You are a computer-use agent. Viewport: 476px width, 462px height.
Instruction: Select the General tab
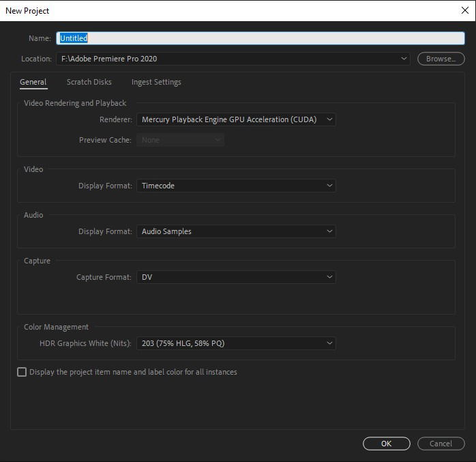[x=33, y=82]
